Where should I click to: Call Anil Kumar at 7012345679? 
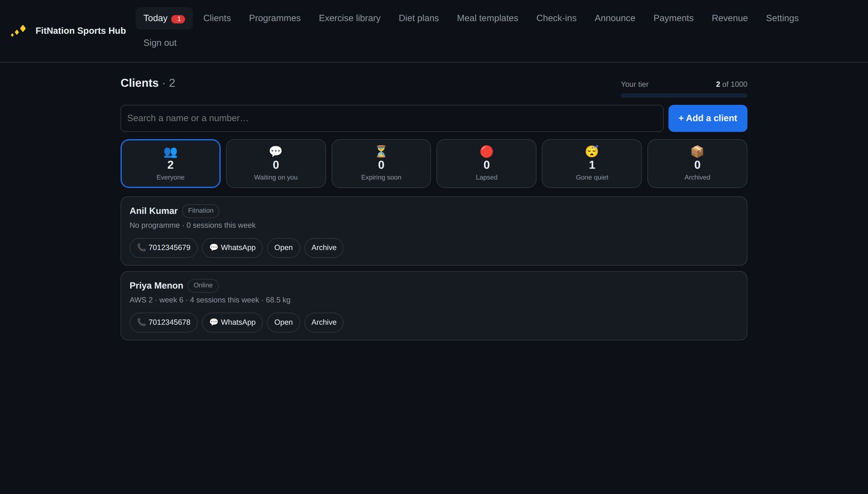click(163, 248)
